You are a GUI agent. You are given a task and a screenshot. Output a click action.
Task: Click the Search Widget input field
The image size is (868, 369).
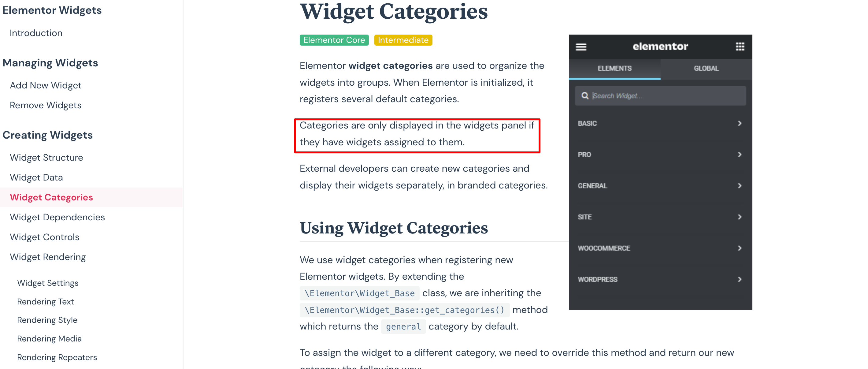(660, 95)
